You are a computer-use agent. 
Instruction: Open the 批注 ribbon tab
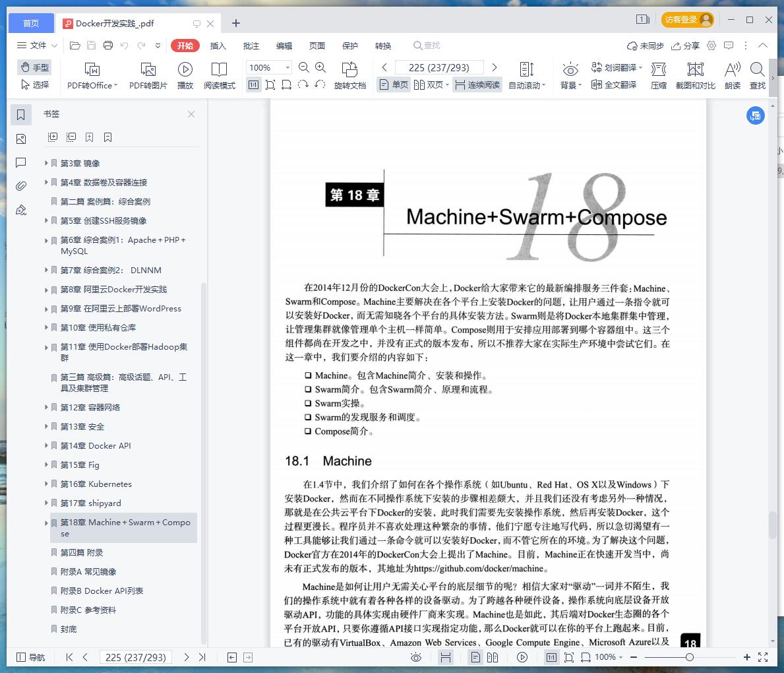[251, 46]
